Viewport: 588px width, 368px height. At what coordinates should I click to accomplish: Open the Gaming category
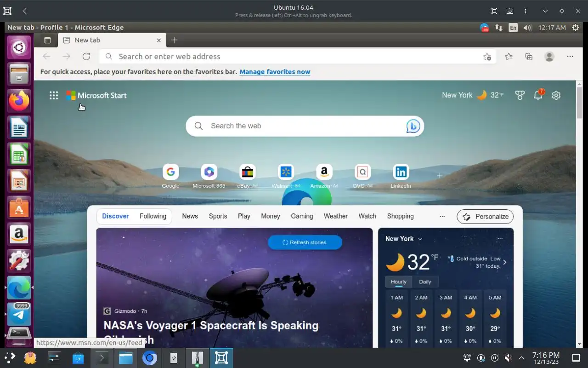(302, 216)
